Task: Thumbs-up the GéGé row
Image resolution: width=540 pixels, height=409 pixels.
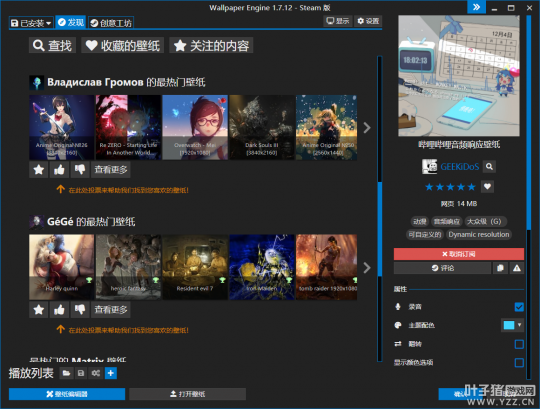Action: pos(59,310)
